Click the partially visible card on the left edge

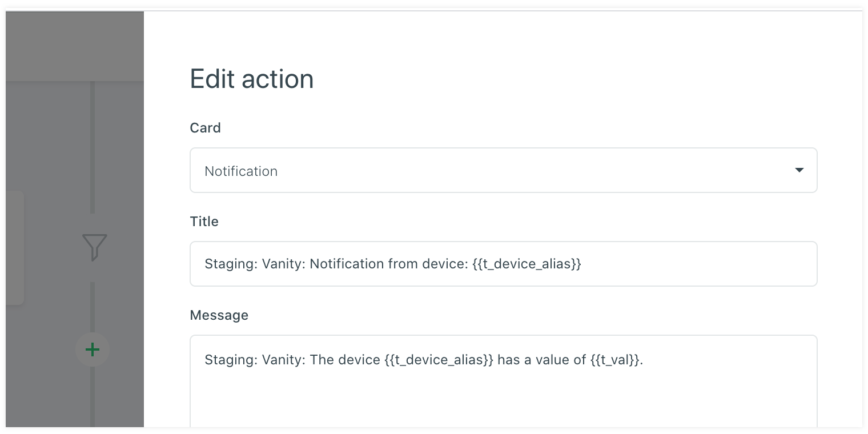pos(14,247)
